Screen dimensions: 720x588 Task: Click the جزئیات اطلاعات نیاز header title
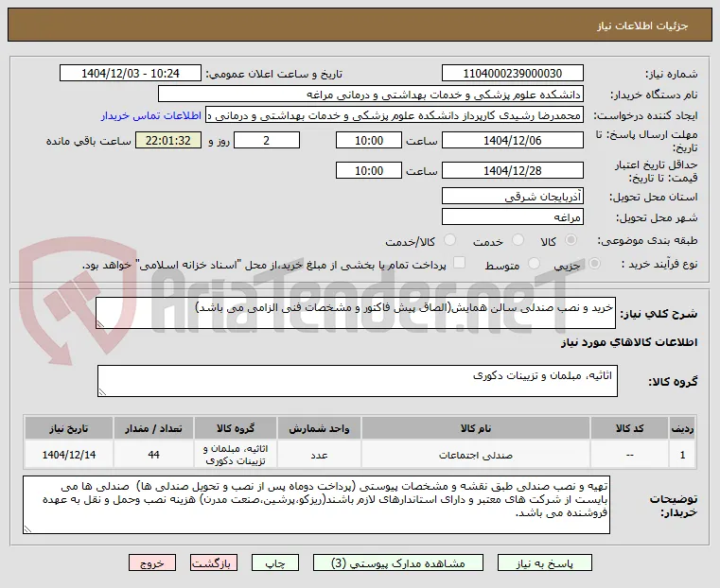coord(642,26)
